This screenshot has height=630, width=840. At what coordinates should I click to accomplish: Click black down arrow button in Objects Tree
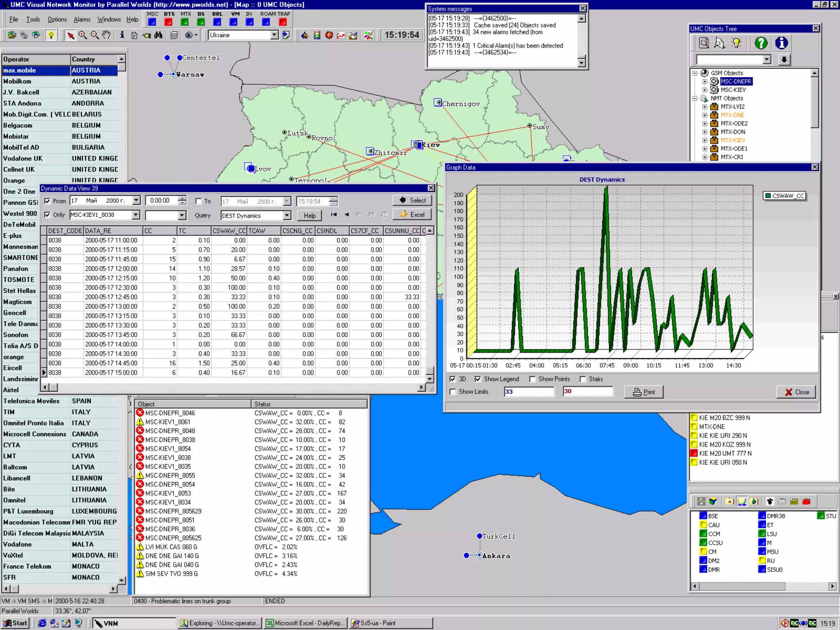click(784, 60)
